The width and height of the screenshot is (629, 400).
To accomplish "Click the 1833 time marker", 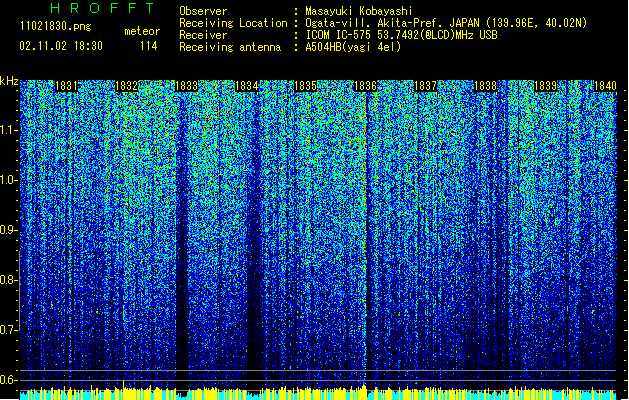I will tap(187, 86).
